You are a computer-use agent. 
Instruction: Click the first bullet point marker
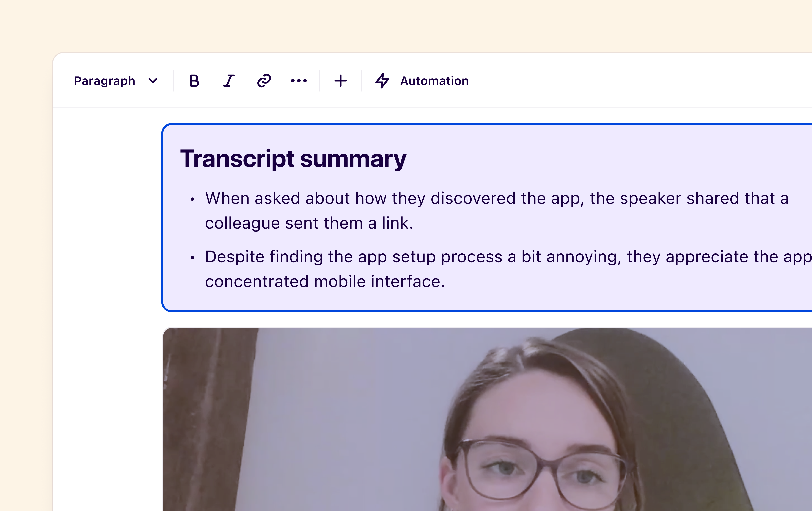click(x=192, y=200)
